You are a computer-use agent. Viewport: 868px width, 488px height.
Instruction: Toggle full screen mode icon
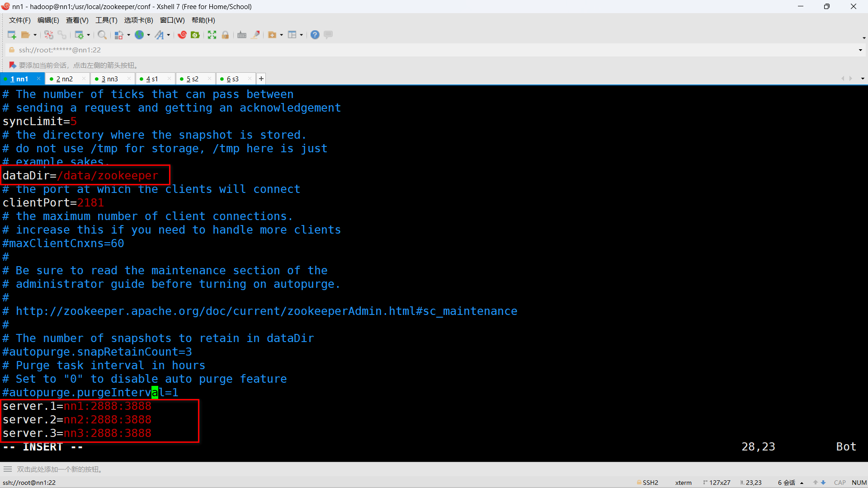[212, 35]
